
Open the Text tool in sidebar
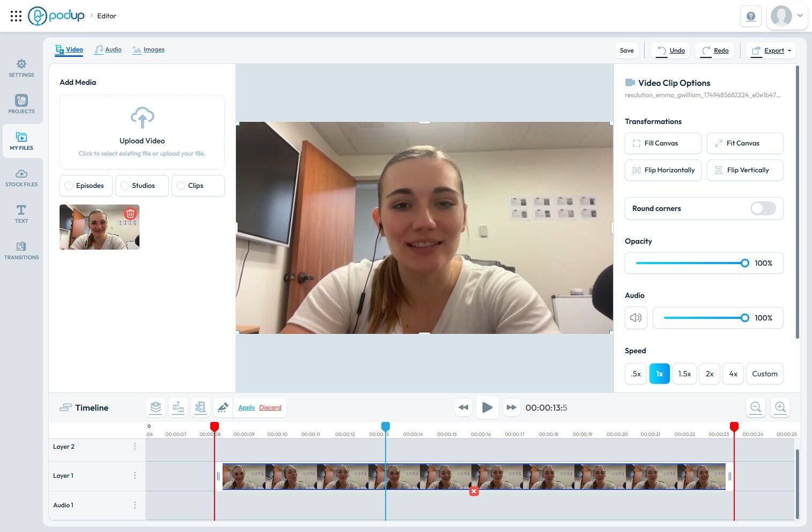pos(21,214)
